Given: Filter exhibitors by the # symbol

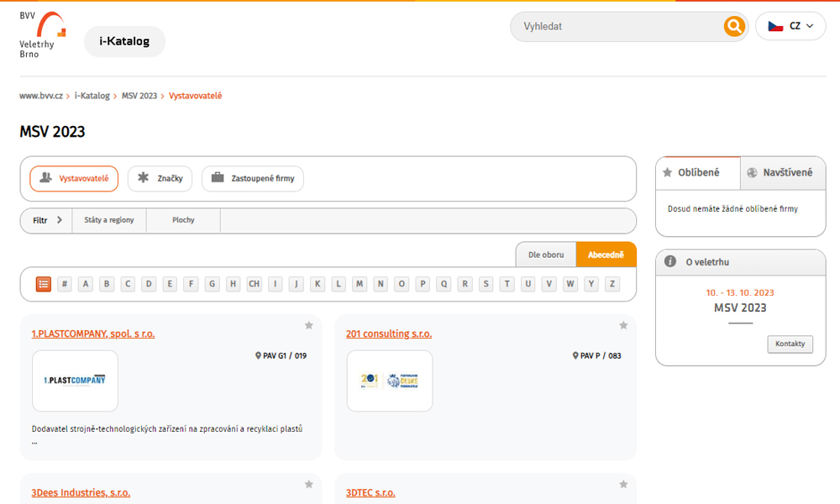Looking at the screenshot, I should [65, 284].
